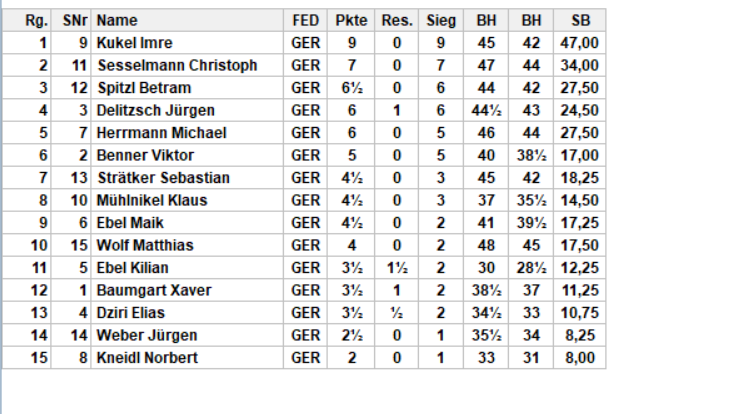
Task: Click on Strätker Sebastian's name
Action: click(x=163, y=178)
